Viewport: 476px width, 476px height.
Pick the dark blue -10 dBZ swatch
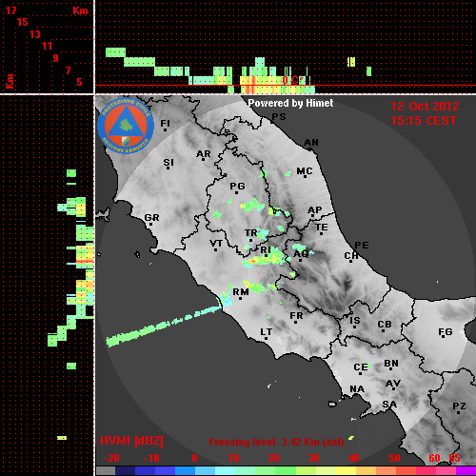[x=146, y=470]
